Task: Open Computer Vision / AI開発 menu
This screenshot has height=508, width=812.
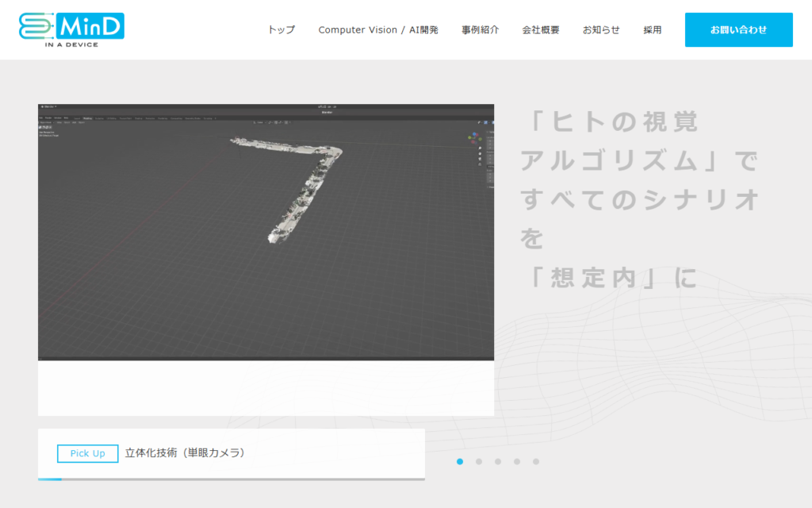Action: [378, 30]
